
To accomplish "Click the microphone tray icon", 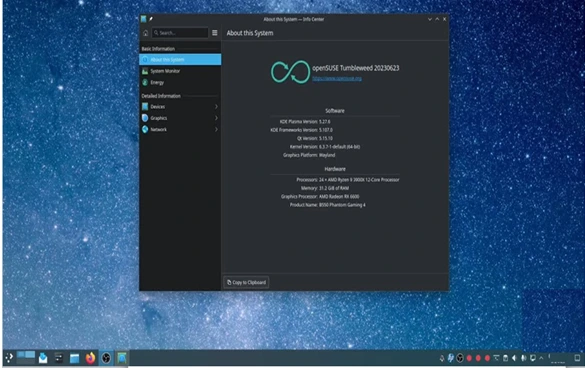I will [442, 358].
